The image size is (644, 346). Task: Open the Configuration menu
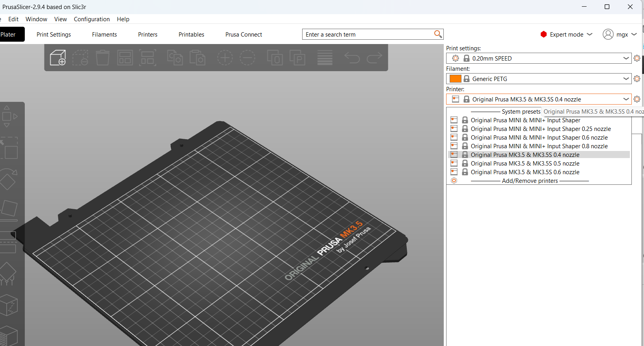[92, 19]
